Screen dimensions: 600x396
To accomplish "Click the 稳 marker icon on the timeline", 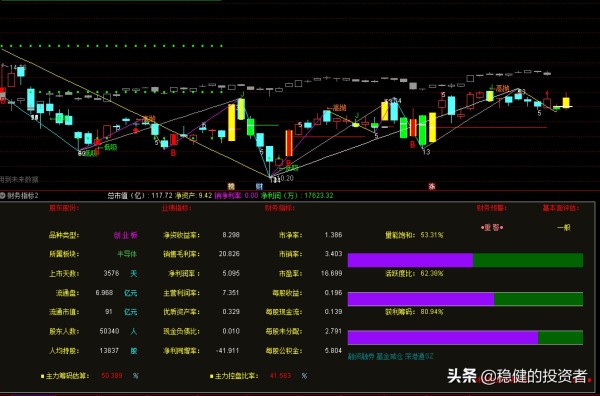I will 231,186.
